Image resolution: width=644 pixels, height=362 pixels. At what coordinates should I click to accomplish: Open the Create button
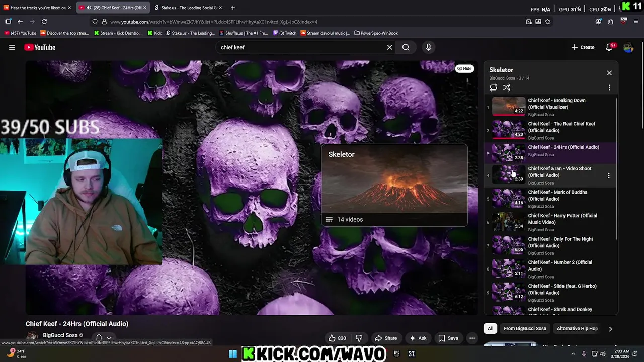click(x=583, y=47)
